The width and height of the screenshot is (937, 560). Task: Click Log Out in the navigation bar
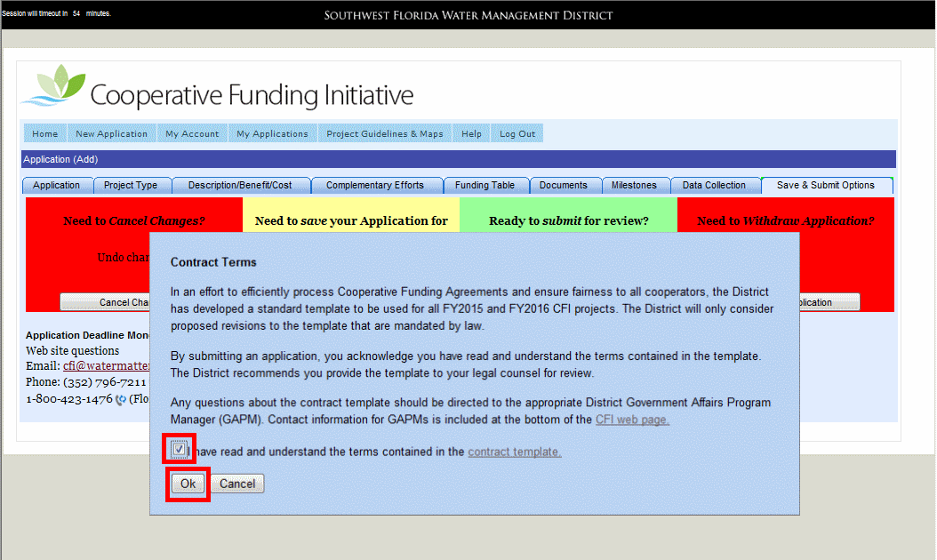coord(517,134)
